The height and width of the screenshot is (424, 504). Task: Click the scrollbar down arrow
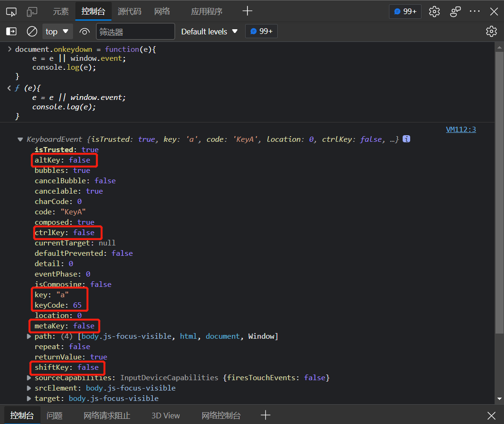[499, 399]
